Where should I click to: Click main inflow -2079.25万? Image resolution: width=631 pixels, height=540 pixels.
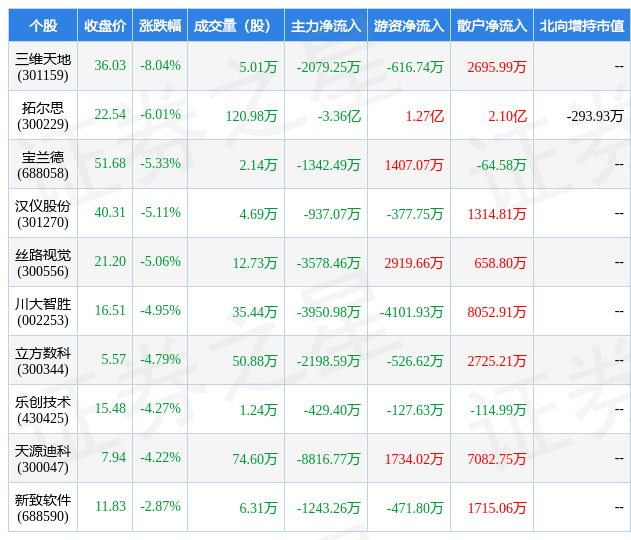pyautogui.click(x=328, y=67)
